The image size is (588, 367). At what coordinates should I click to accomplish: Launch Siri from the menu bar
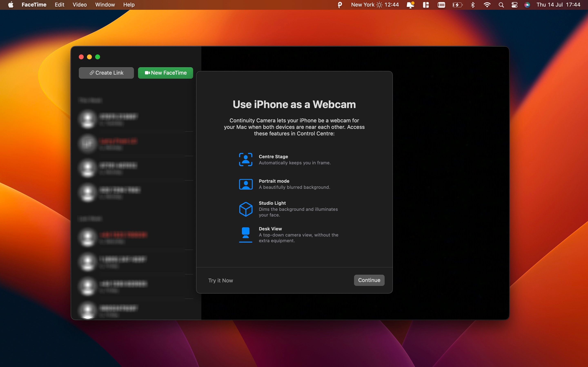[527, 5]
